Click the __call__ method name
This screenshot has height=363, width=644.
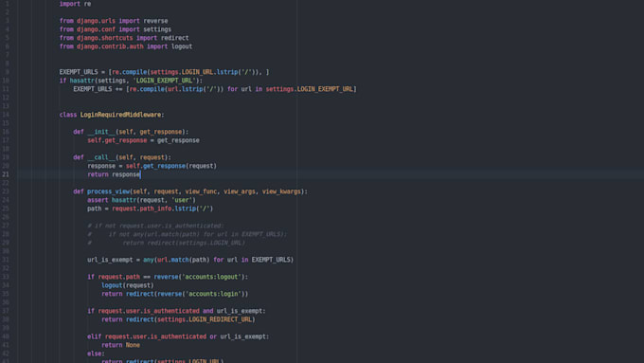pyautogui.click(x=101, y=157)
